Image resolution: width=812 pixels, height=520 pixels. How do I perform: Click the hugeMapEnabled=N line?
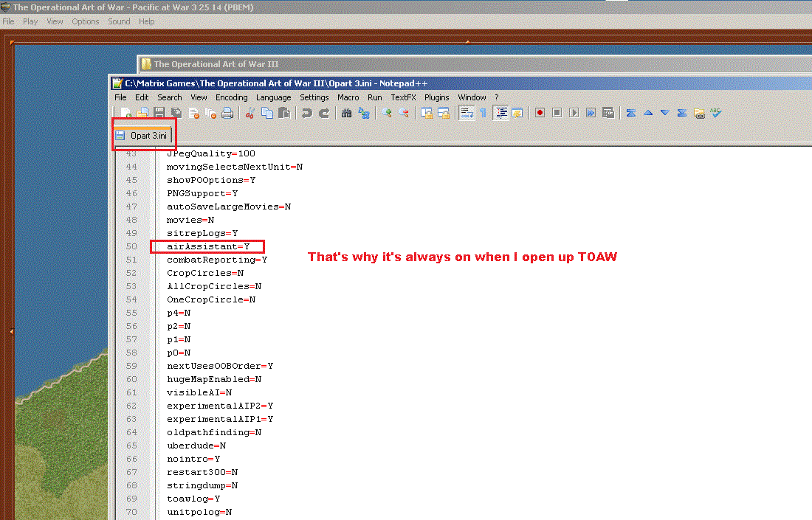pos(214,379)
